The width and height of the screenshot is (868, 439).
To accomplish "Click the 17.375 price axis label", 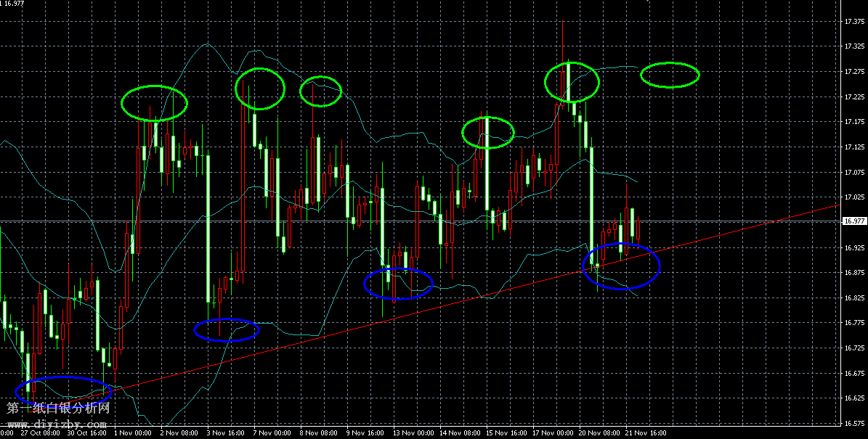I will [x=853, y=22].
